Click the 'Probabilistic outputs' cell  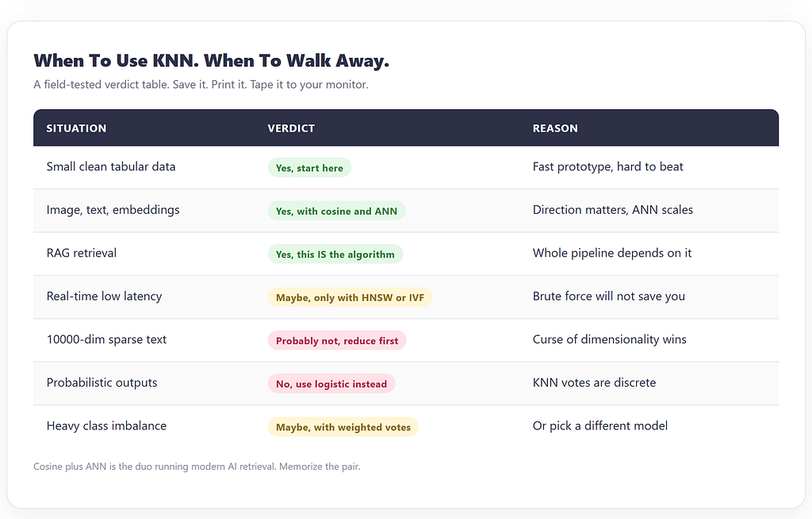[x=101, y=383]
